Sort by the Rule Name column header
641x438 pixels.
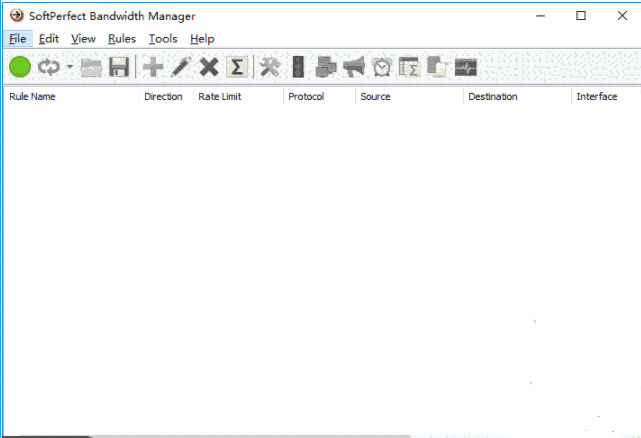pos(72,97)
